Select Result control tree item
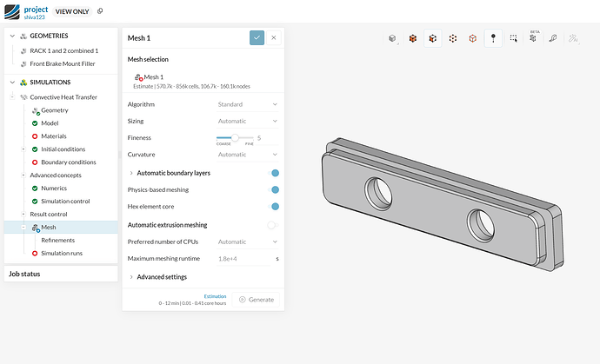The height and width of the screenshot is (364, 600). pos(49,214)
